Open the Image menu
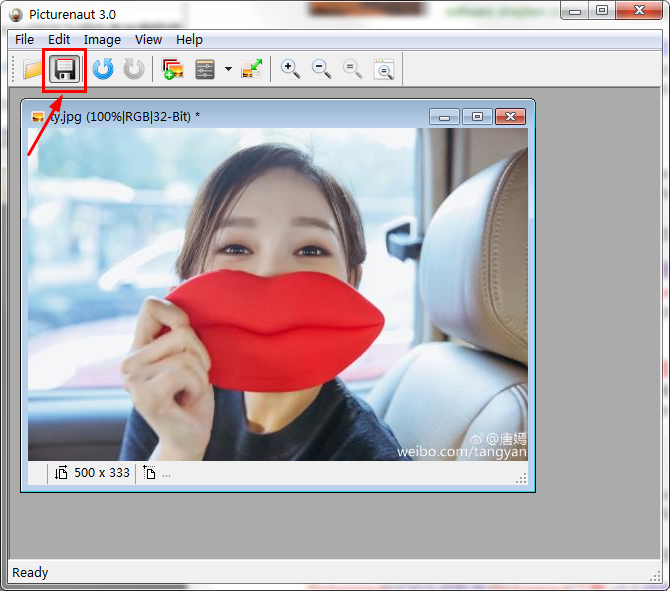This screenshot has width=670, height=591. tap(102, 40)
